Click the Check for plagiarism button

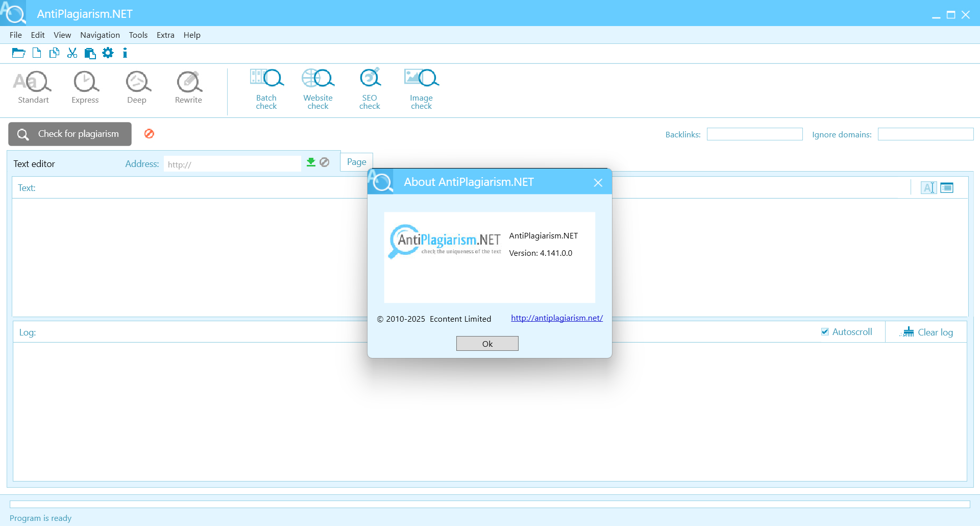coord(70,134)
